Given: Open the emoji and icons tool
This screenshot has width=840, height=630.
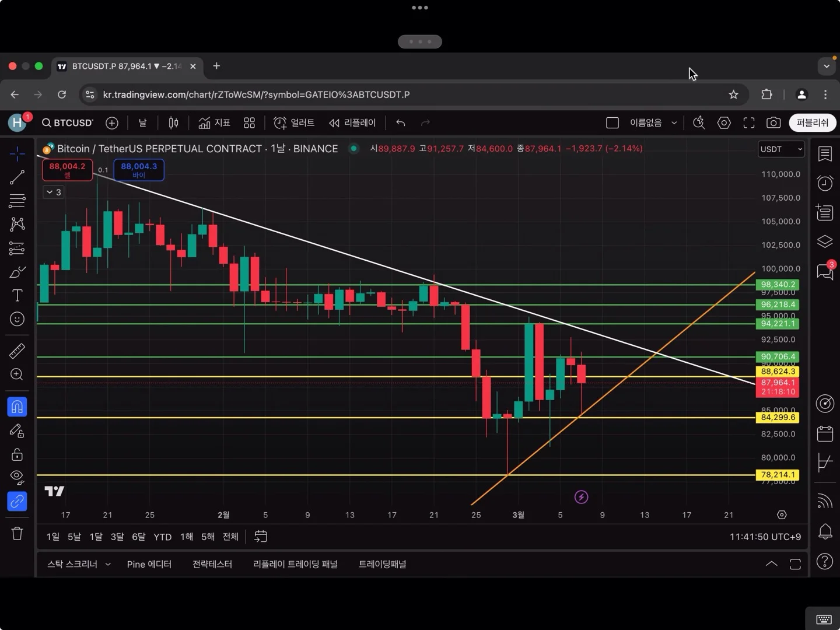Looking at the screenshot, I should point(17,319).
